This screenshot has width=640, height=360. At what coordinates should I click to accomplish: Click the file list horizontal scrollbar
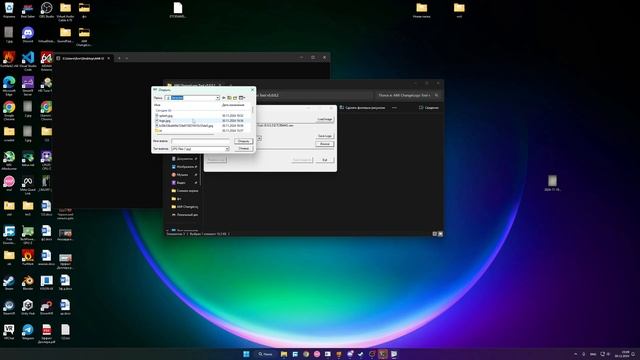[185, 134]
